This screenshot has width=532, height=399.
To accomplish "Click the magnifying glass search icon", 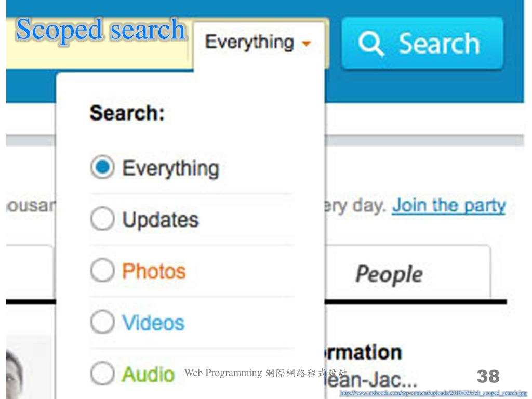I will tap(371, 44).
